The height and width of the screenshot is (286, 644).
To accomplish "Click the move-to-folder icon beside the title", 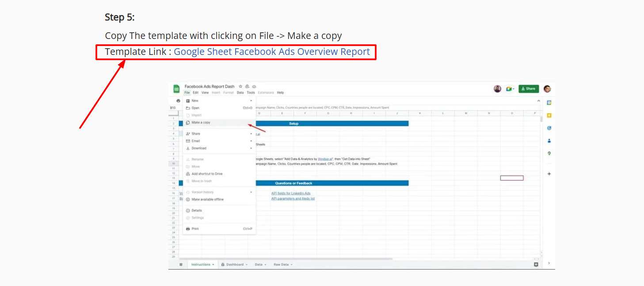I will [x=248, y=86].
